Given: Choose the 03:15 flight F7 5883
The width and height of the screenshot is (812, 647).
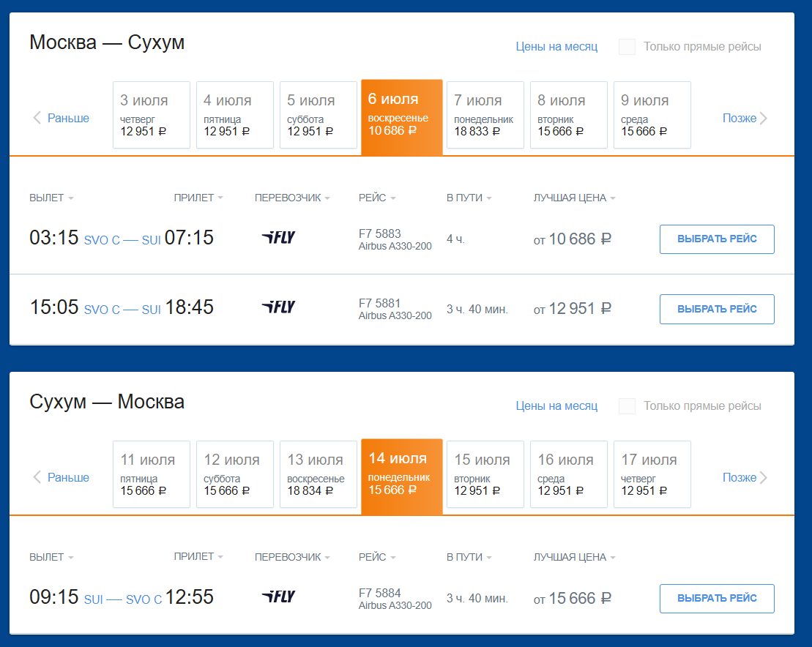Looking at the screenshot, I should (716, 239).
